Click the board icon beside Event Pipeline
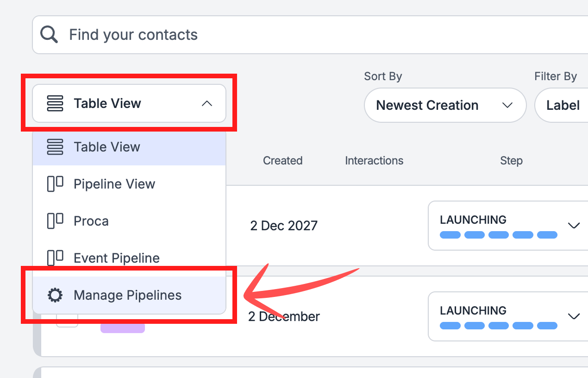 point(55,258)
